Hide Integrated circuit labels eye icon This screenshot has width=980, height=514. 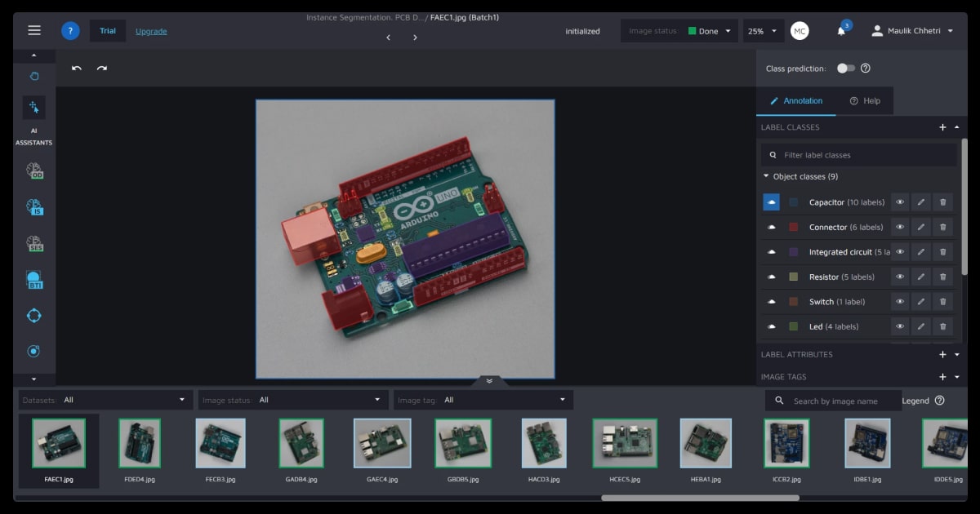pos(900,252)
